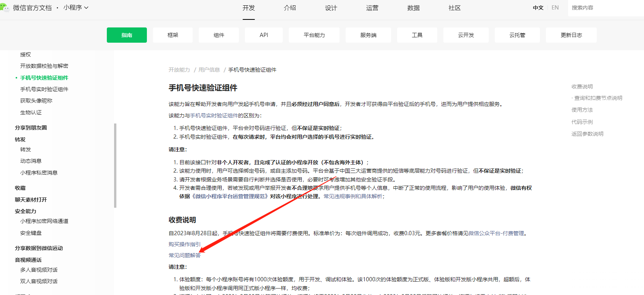Open 手机号实时验证组件 in the sidebar

pyautogui.click(x=44, y=89)
